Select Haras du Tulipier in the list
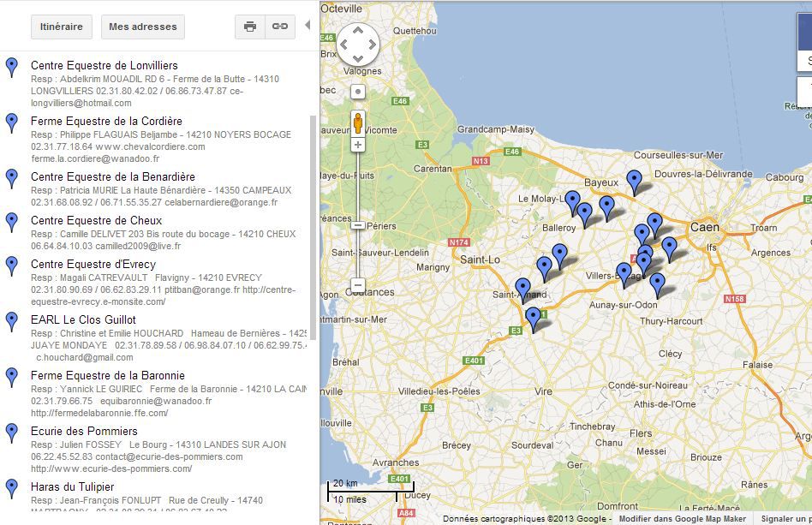This screenshot has height=525, width=812. tap(72, 486)
